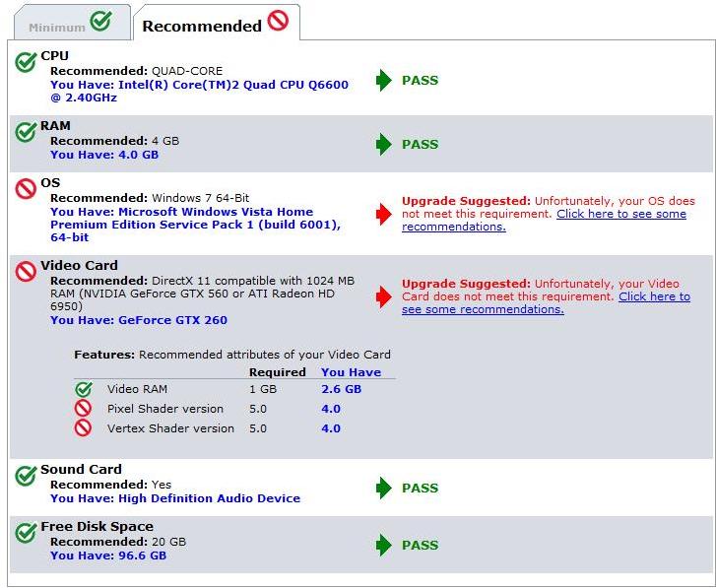Click 'Upgrade Suggested' text in Video Card row

(x=466, y=284)
